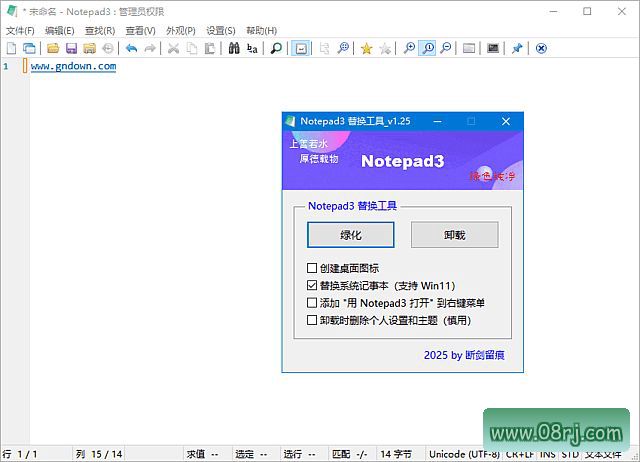
Task: Click the 选行 status bar field
Action: coord(304,454)
